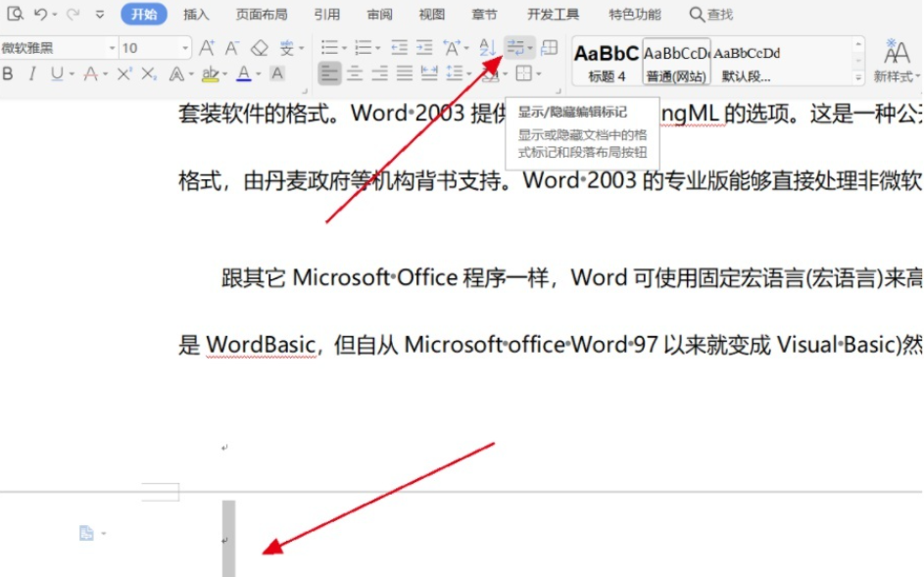Select the 标题 4 style thumbnail
Screen dimensions: 924x577
pos(607,61)
